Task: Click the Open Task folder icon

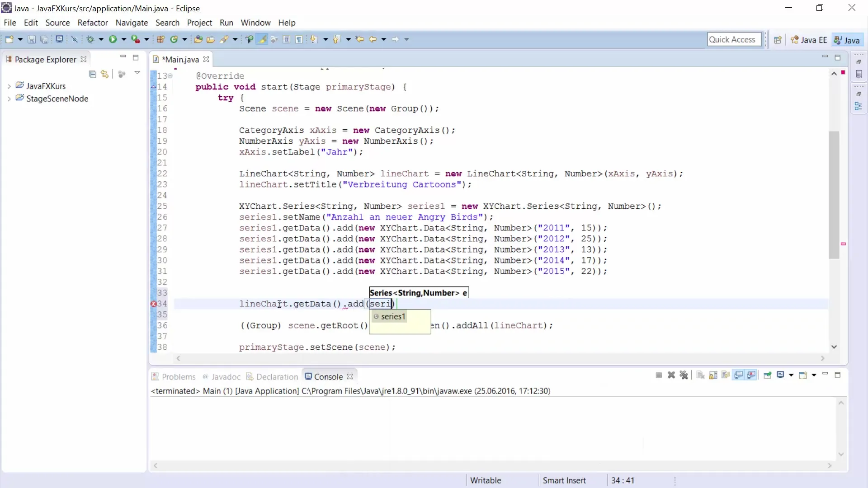Action: pyautogui.click(x=211, y=40)
